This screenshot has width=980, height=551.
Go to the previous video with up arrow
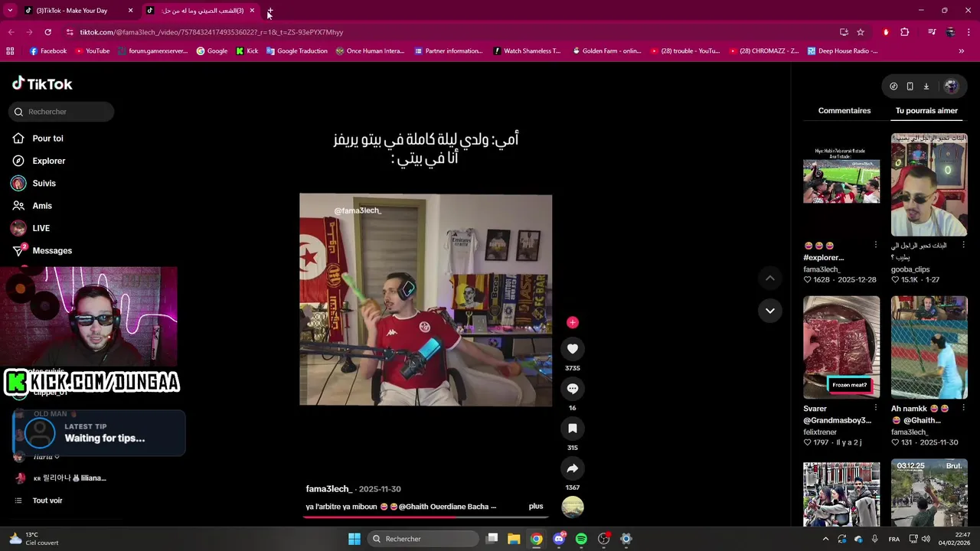770,279
